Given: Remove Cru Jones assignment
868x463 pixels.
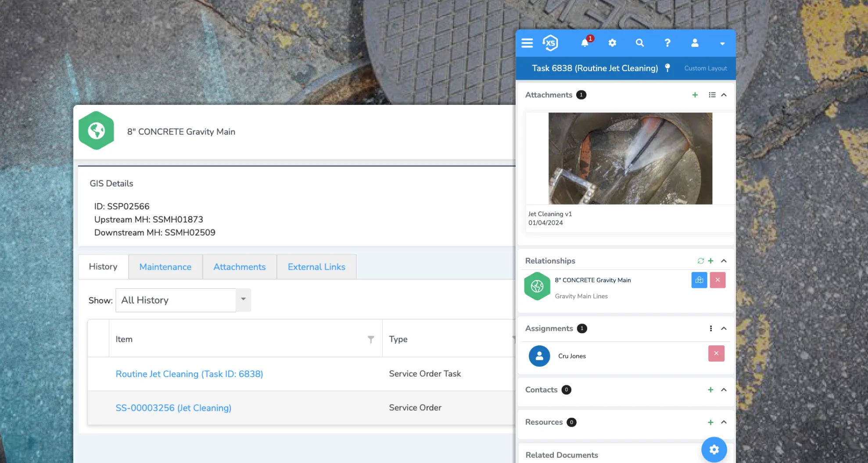Looking at the screenshot, I should (716, 354).
